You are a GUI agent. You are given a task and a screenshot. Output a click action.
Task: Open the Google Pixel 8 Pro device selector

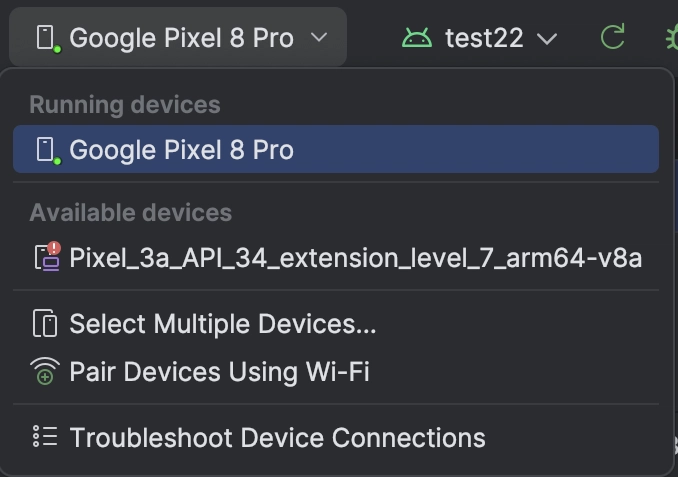(178, 37)
